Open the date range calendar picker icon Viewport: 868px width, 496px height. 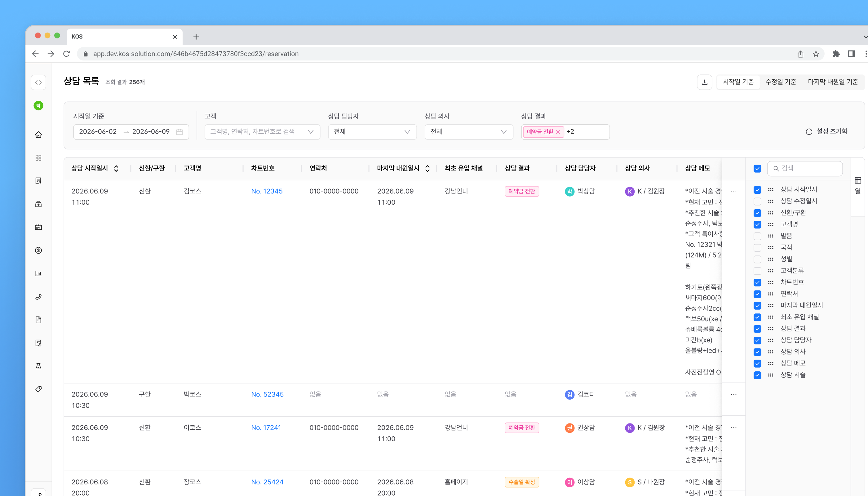[179, 132]
